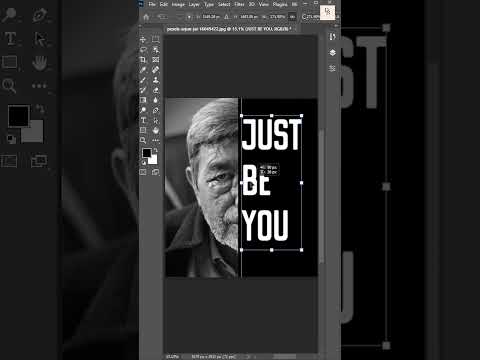Reset to default foreground and background colors
This screenshot has width=480, height=360.
(144, 163)
